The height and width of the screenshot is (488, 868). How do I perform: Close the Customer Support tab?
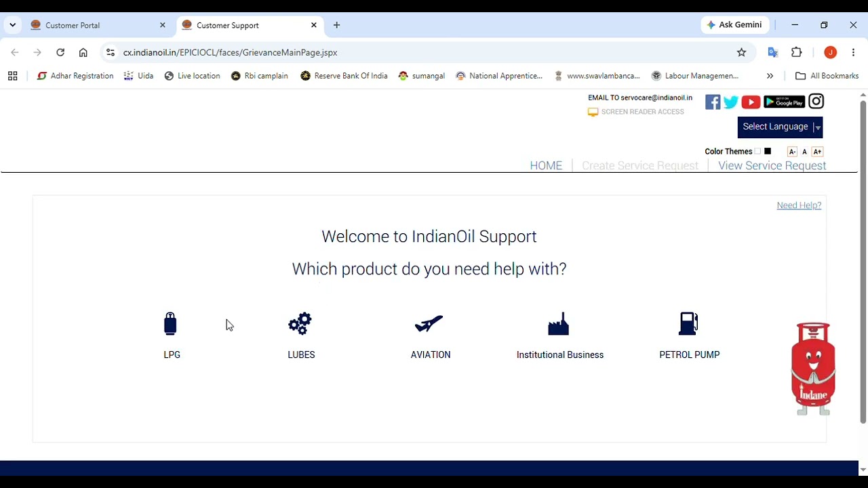click(x=313, y=25)
